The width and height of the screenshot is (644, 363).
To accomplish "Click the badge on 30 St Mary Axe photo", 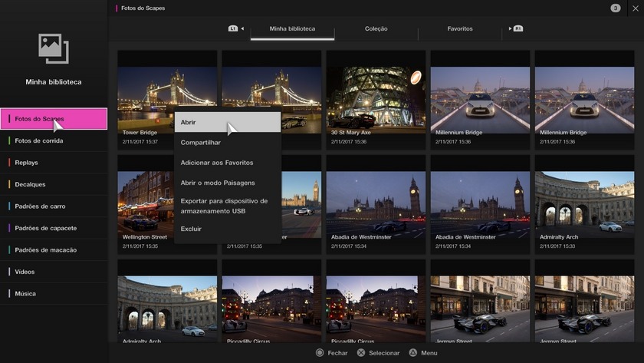I will click(x=416, y=77).
